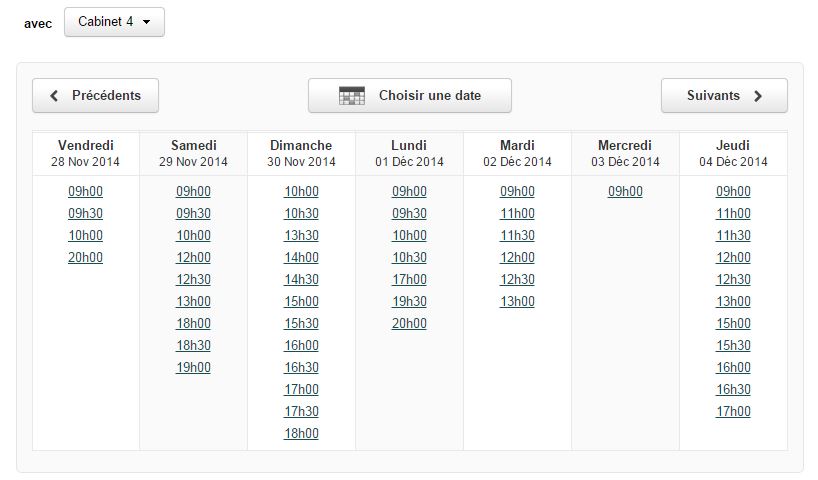Select 19h30 on Lundi 01 Déc
The width and height of the screenshot is (818, 480).
pos(410,302)
